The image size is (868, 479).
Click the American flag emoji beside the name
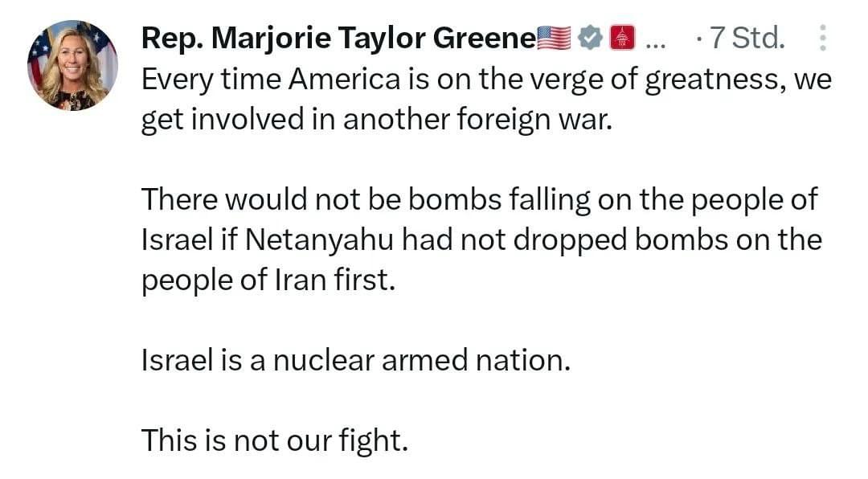(x=554, y=38)
